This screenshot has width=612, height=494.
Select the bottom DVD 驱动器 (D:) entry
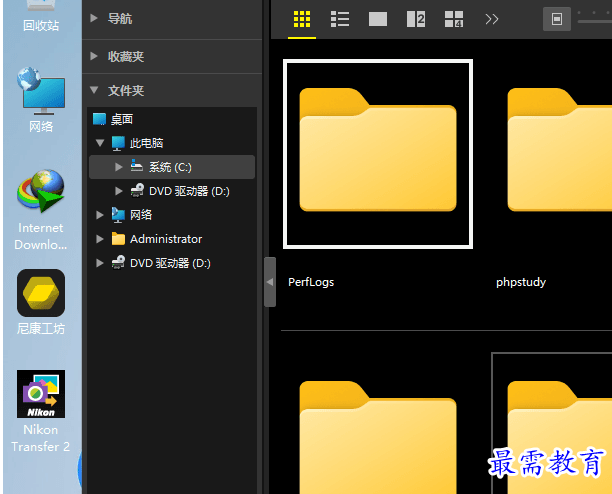tap(170, 263)
